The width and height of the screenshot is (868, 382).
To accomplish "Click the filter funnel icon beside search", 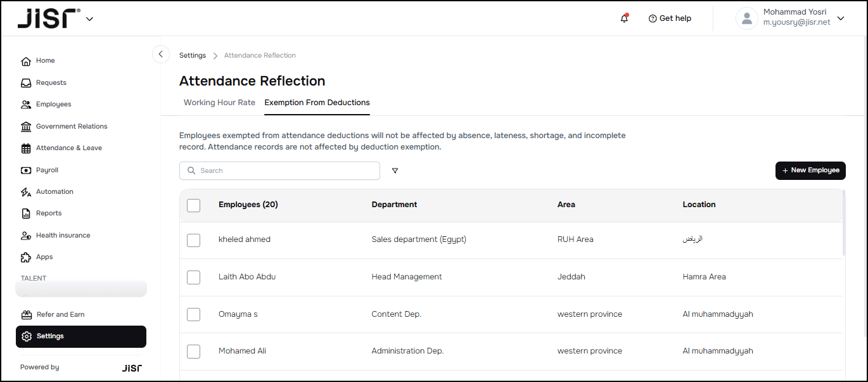I will (x=395, y=170).
